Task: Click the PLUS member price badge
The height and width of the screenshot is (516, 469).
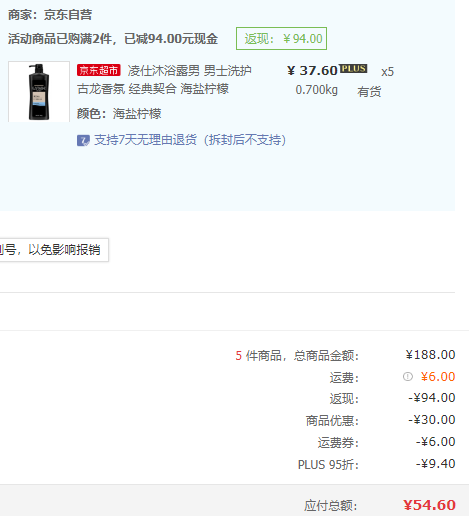Action: point(354,69)
